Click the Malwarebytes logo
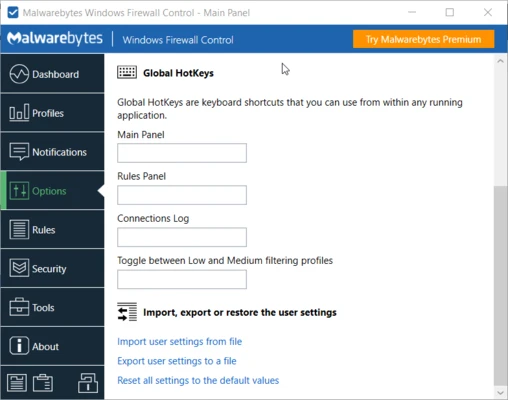This screenshot has width=508, height=400. [x=55, y=39]
